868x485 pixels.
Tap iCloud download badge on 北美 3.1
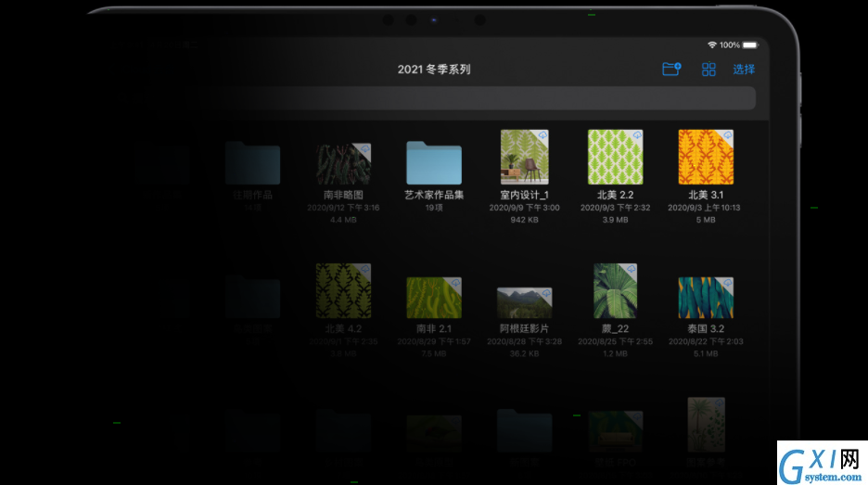pyautogui.click(x=728, y=135)
